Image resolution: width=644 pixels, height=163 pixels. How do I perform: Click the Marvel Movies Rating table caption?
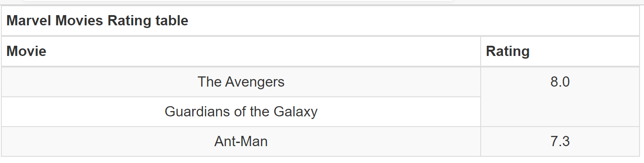[x=97, y=21]
